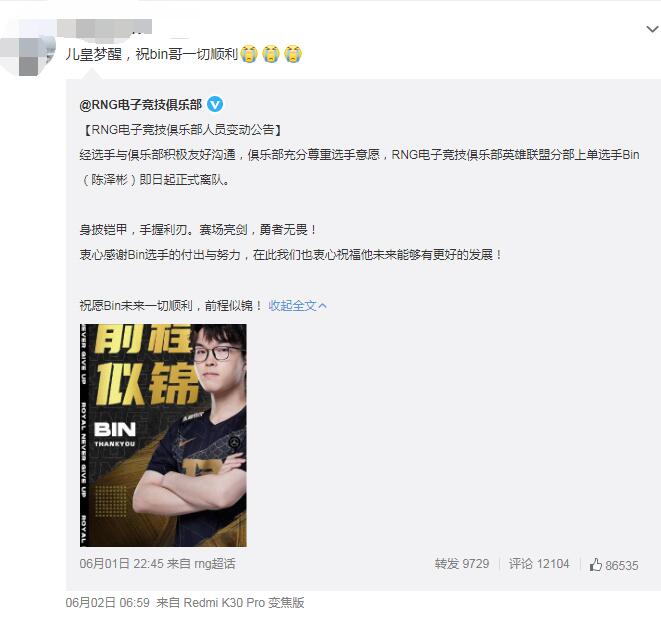Click the blue verified V badge
Screen dimensions: 661x626
click(215, 104)
